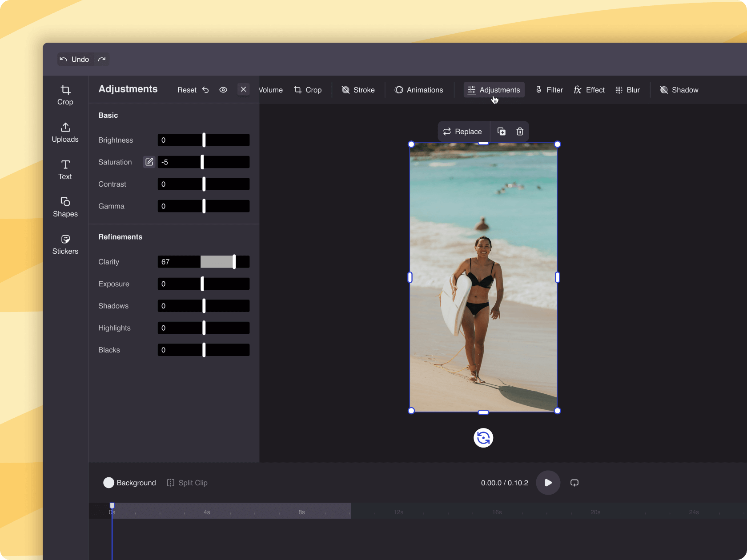This screenshot has height=560, width=747.
Task: Open Volume controls
Action: click(x=270, y=90)
